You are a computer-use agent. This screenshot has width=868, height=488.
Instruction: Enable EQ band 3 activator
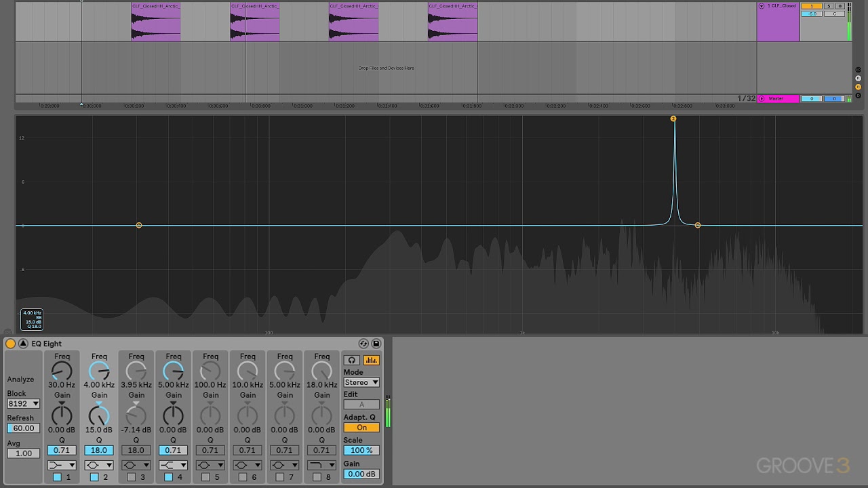(132, 477)
